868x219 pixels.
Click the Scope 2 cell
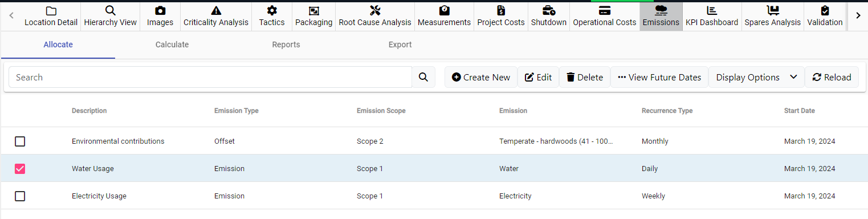370,141
